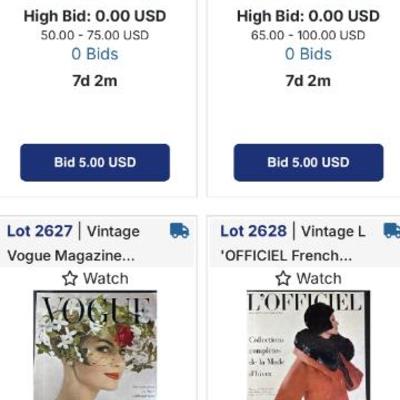Click the High Bid: 0.00 USD text on the right card
The width and height of the screenshot is (400, 400).
pyautogui.click(x=308, y=16)
